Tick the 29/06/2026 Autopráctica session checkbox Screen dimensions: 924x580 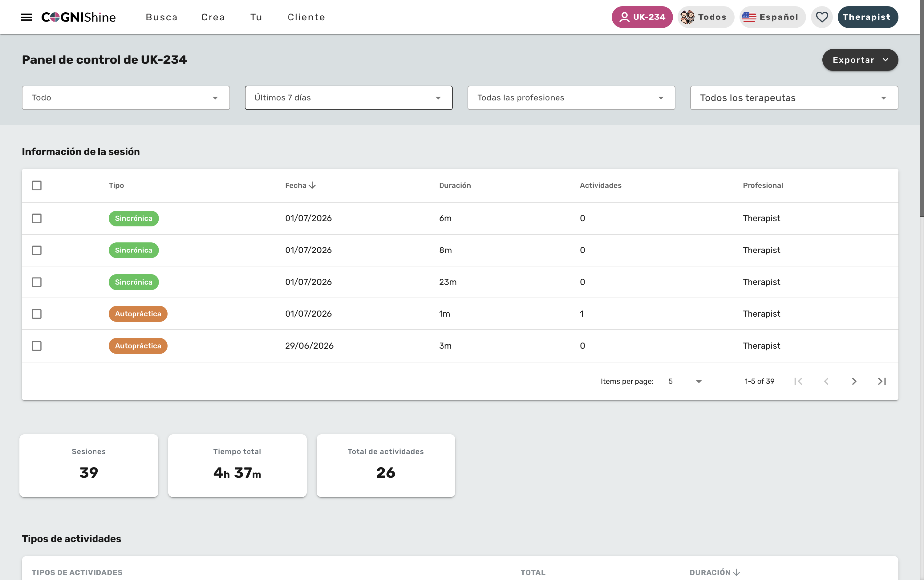click(x=37, y=346)
